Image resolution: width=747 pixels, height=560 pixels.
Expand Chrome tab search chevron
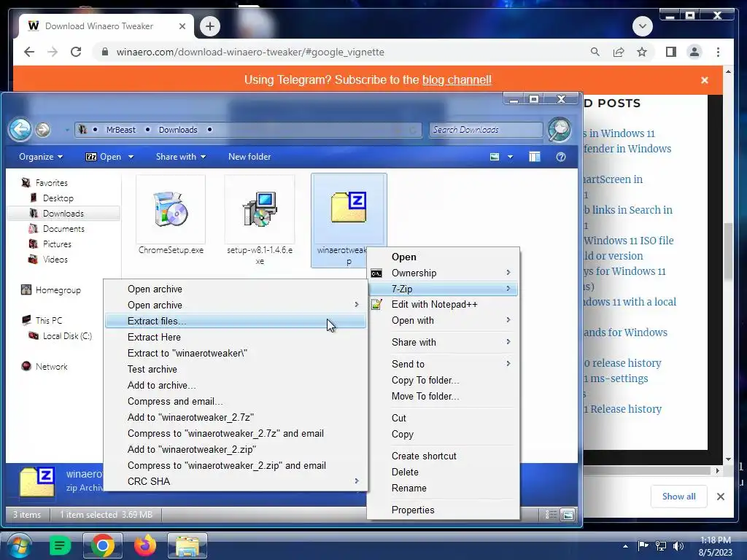coord(642,26)
